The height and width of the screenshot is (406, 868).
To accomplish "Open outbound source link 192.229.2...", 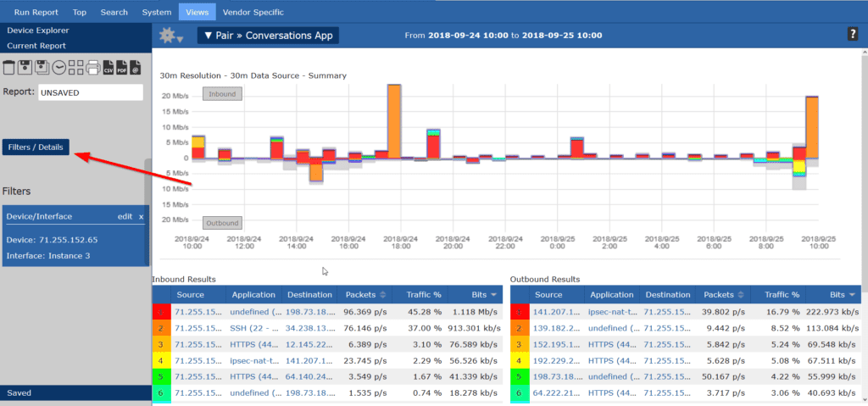I will coord(556,360).
